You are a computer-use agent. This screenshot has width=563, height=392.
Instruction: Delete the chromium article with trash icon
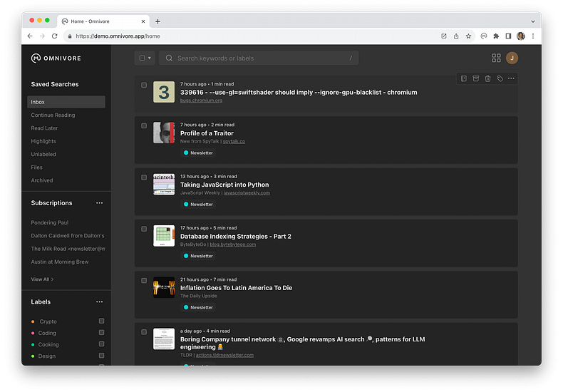pyautogui.click(x=487, y=78)
